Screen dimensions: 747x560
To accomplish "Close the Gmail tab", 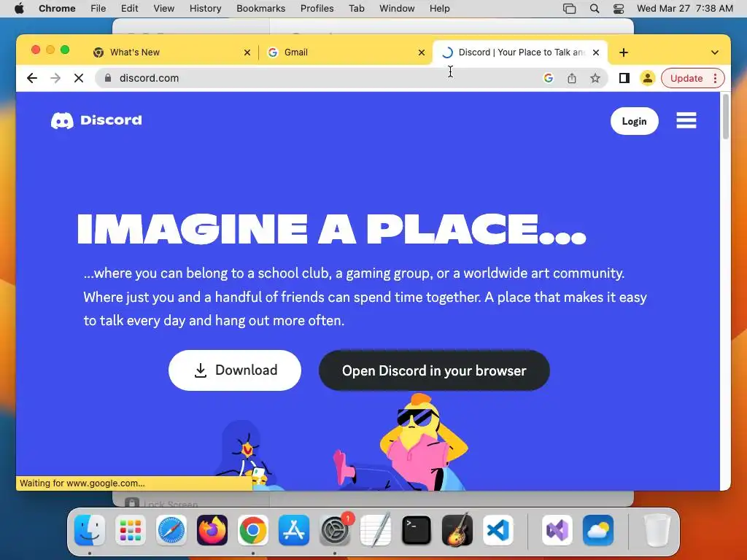I will (x=422, y=52).
